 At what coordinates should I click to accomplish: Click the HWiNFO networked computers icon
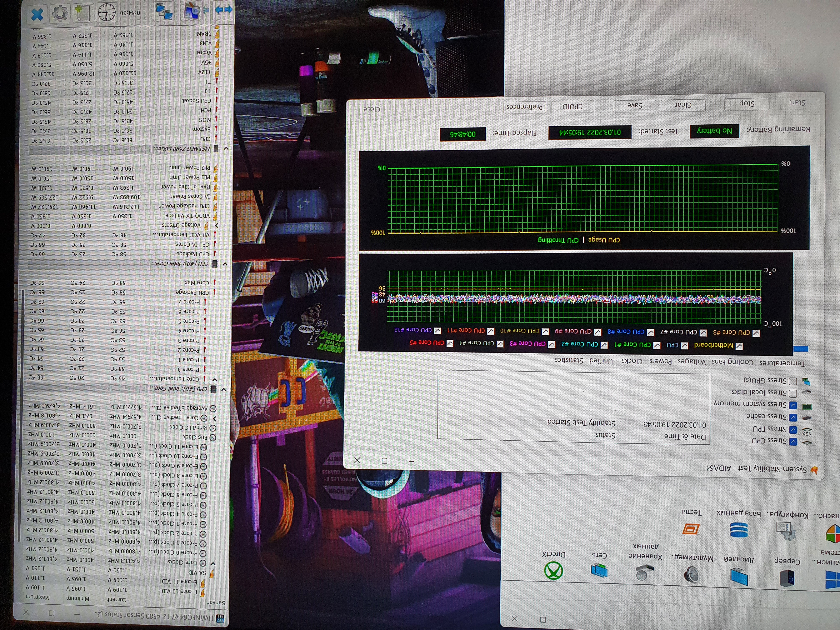tap(164, 11)
